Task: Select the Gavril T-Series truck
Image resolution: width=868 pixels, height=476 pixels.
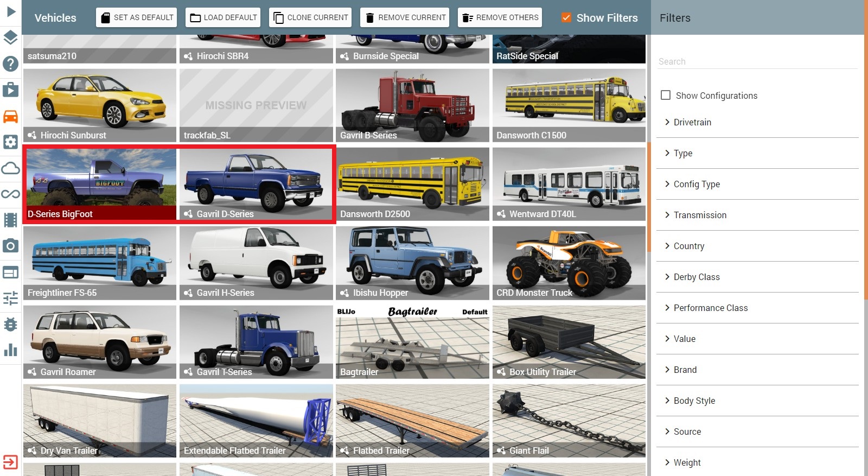Action: coord(256,342)
